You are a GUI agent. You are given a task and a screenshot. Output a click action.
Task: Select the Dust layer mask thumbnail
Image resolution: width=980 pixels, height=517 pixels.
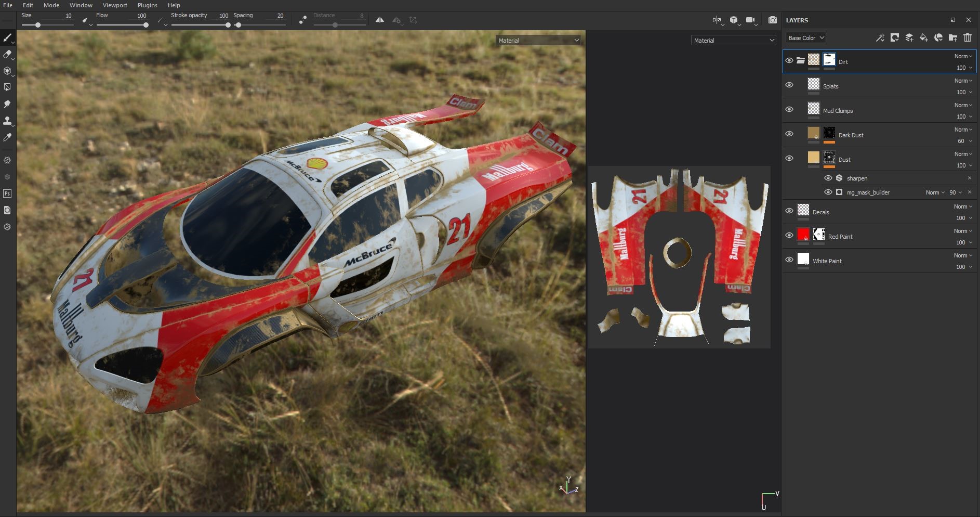click(x=829, y=157)
